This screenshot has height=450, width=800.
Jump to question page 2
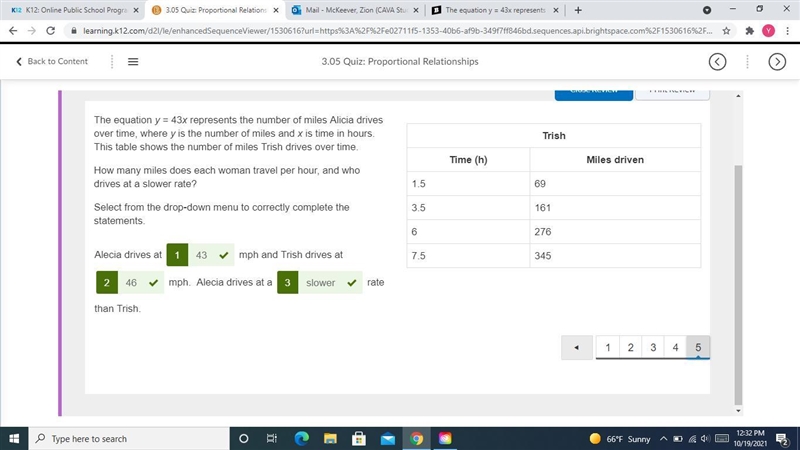point(631,347)
